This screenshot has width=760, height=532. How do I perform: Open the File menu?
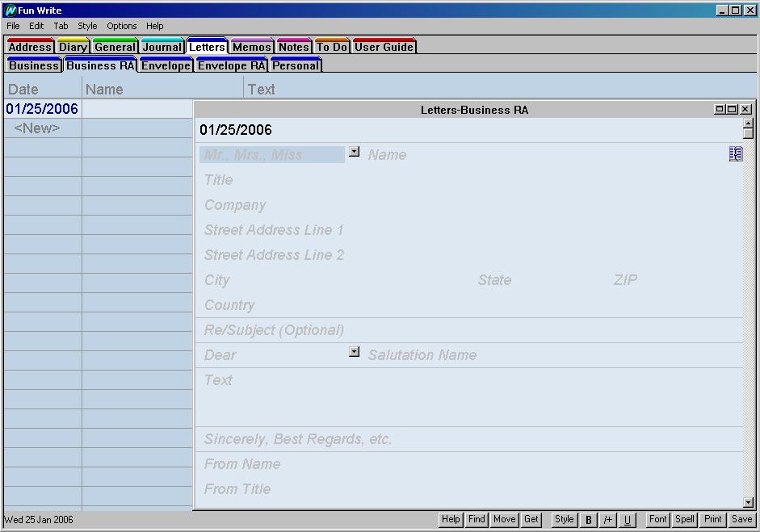coord(13,26)
